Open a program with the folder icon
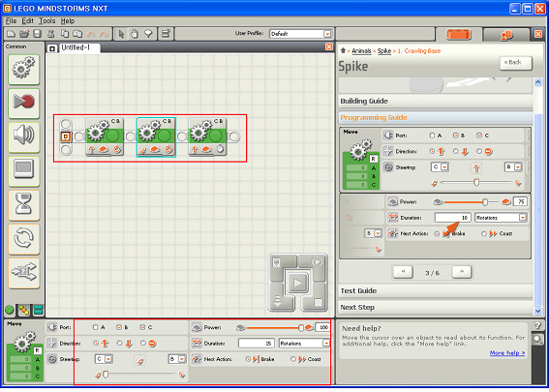 click(24, 34)
